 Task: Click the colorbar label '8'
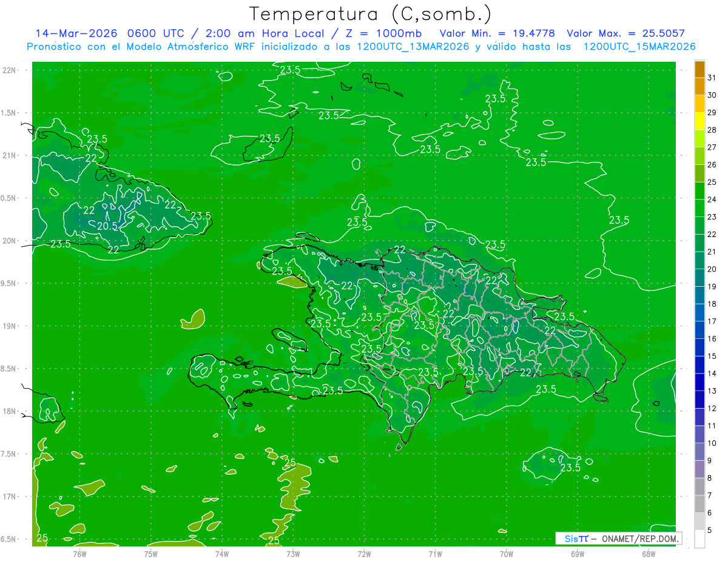[x=709, y=478]
